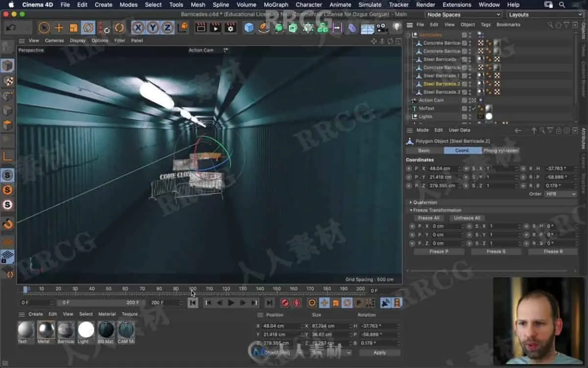This screenshot has height=368, width=588.
Task: Click the Freeze P button
Action: (x=439, y=251)
